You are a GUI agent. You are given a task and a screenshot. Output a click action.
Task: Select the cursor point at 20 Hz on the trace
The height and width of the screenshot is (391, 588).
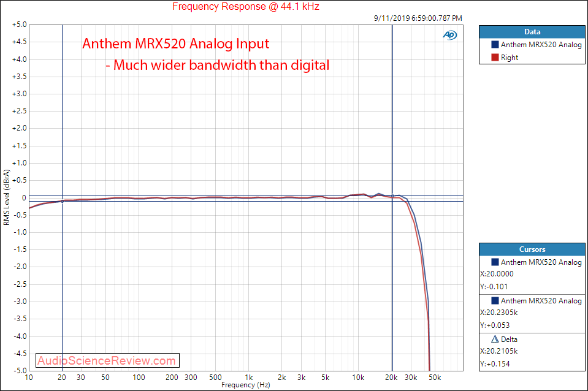pyautogui.click(x=63, y=201)
